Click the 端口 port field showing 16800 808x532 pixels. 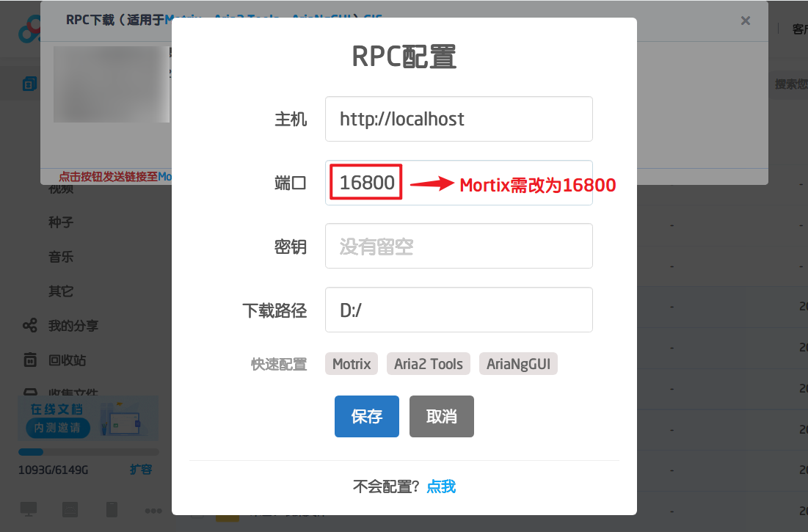[x=459, y=182]
